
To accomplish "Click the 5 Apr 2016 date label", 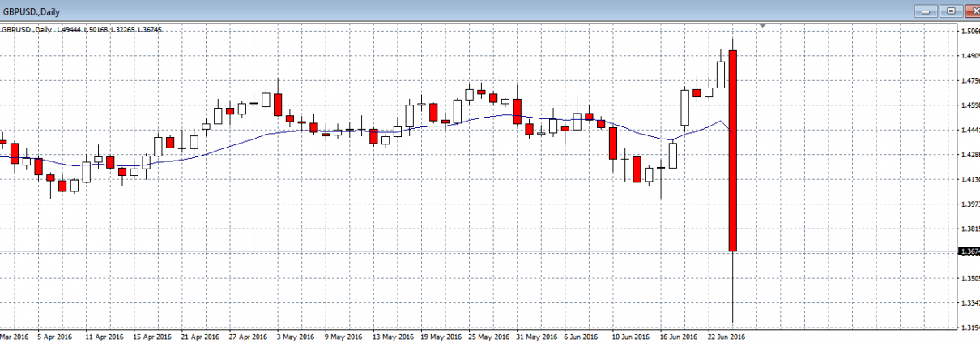I will 53,336.
